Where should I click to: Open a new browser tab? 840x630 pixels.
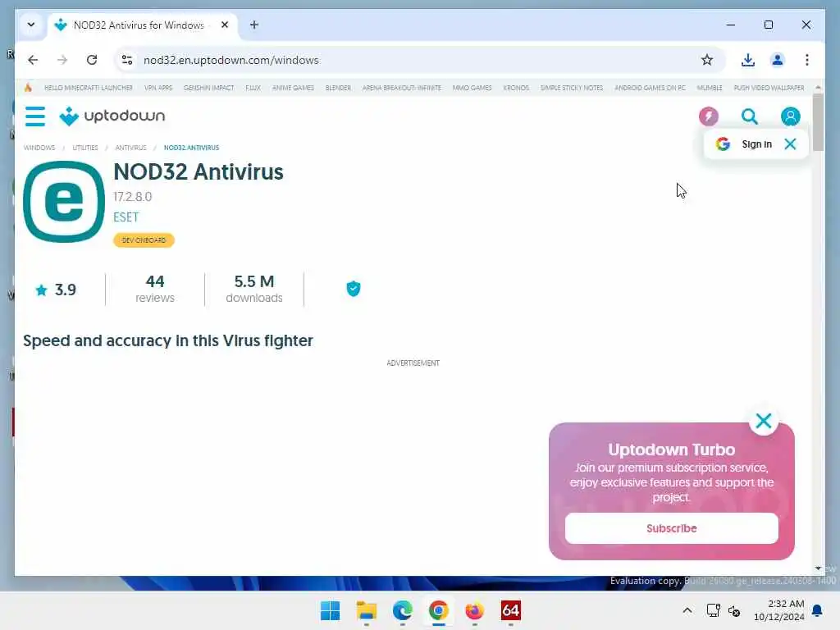[x=254, y=25]
